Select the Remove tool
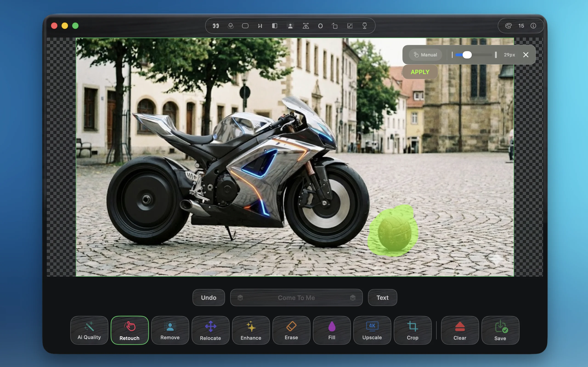 pos(170,330)
